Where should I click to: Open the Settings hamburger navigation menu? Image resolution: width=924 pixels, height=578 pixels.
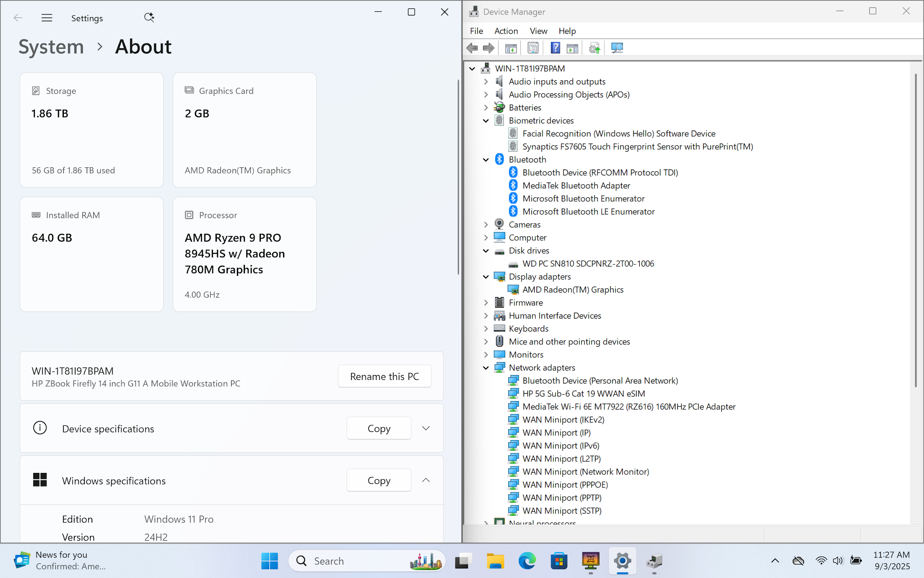pyautogui.click(x=47, y=18)
